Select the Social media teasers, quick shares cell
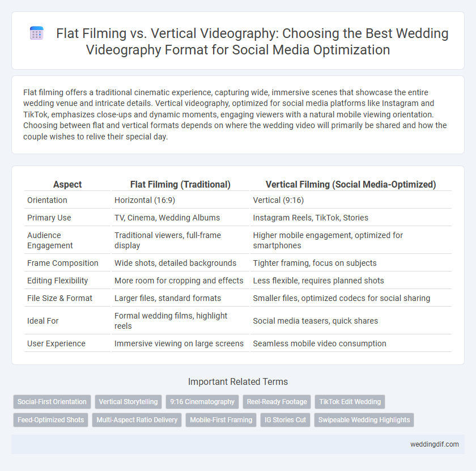 click(351, 321)
